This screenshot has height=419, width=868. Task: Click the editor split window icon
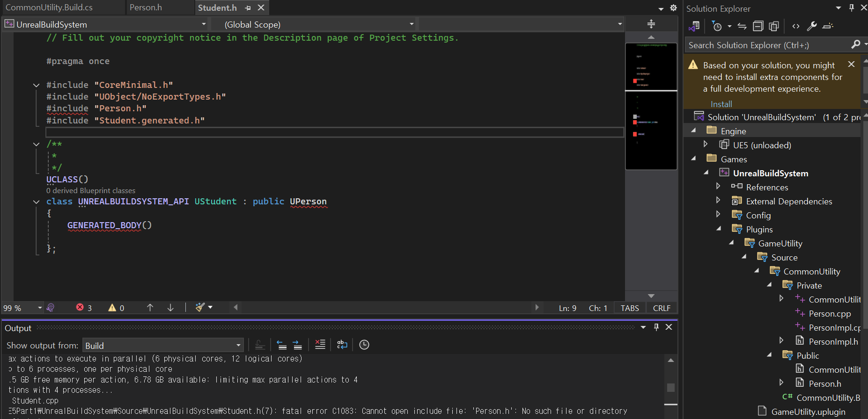[x=651, y=24]
